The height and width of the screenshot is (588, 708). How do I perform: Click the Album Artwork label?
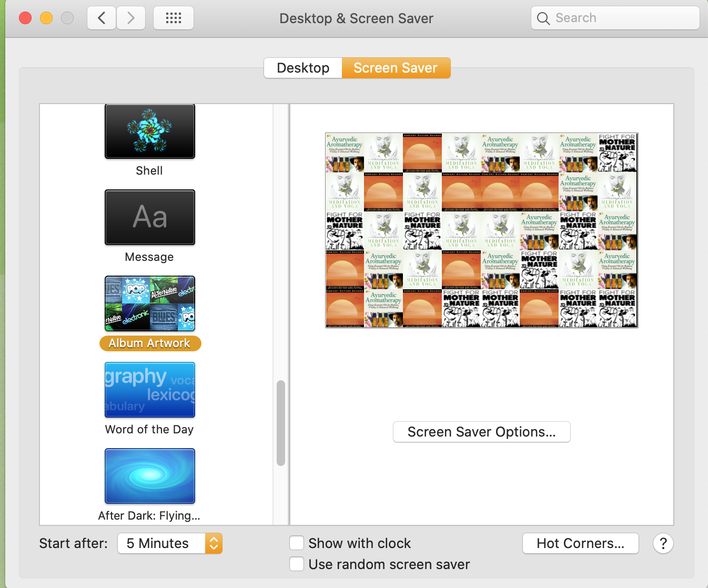pos(150,343)
